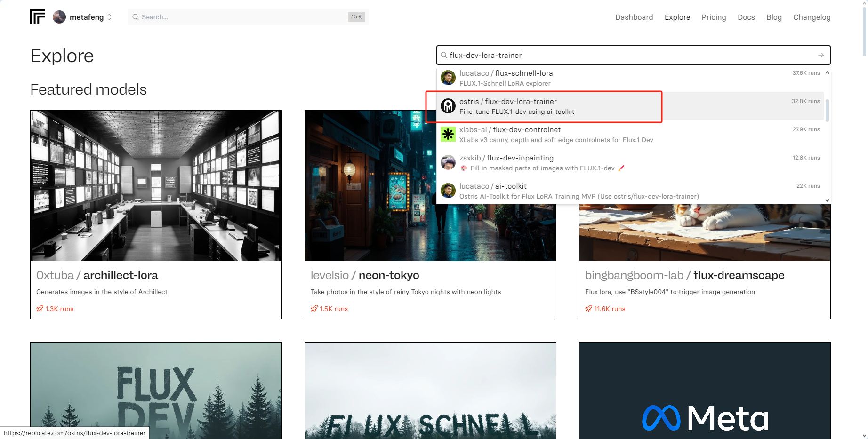This screenshot has height=439, width=868.
Task: Expand the metafeng account switcher
Action: click(109, 17)
